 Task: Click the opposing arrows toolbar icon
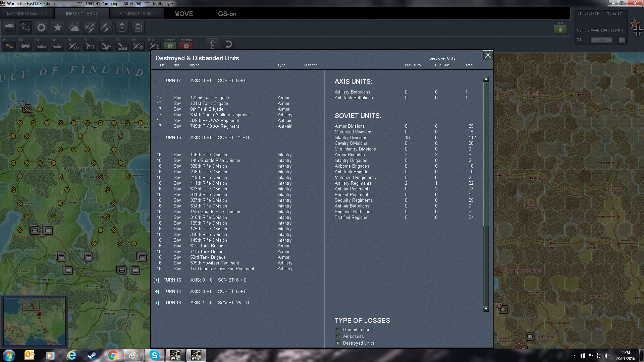106,27
